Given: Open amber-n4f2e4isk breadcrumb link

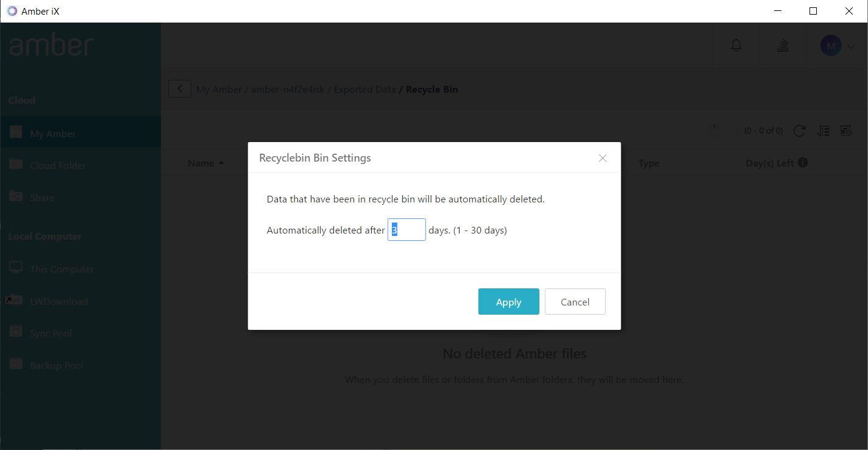Looking at the screenshot, I should click(x=288, y=90).
